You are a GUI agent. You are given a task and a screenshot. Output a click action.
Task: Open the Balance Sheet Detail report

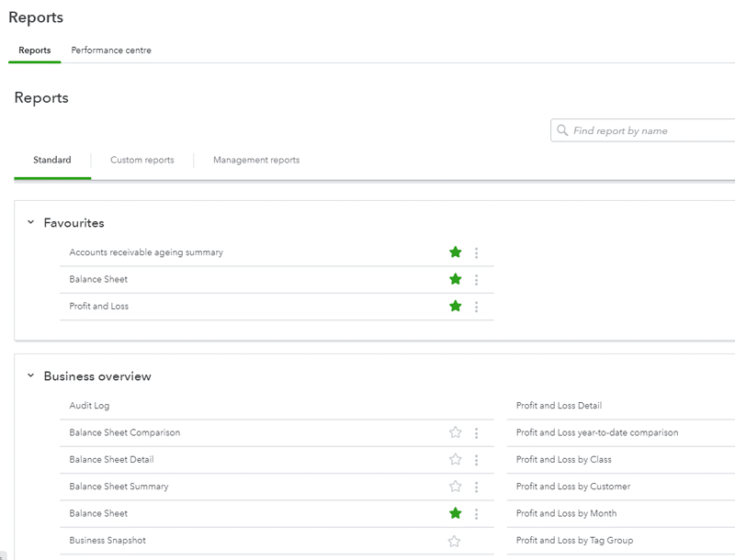tap(111, 459)
